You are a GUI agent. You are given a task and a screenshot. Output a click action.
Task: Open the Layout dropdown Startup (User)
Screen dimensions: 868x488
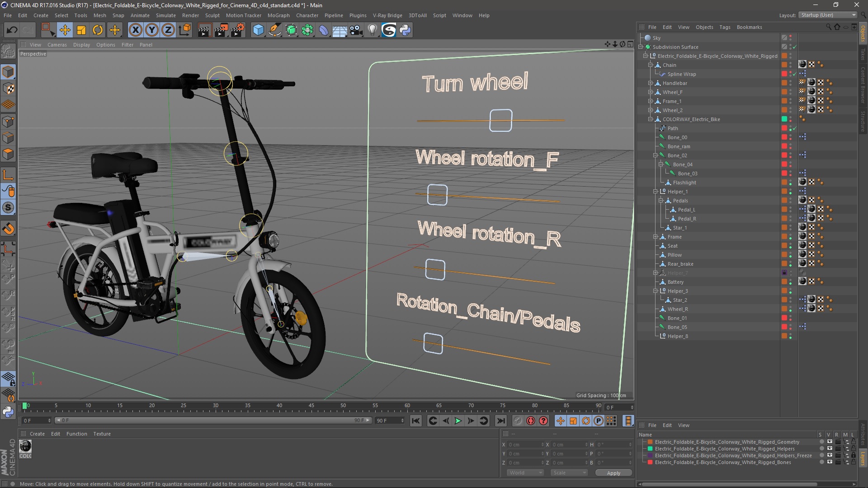[828, 15]
